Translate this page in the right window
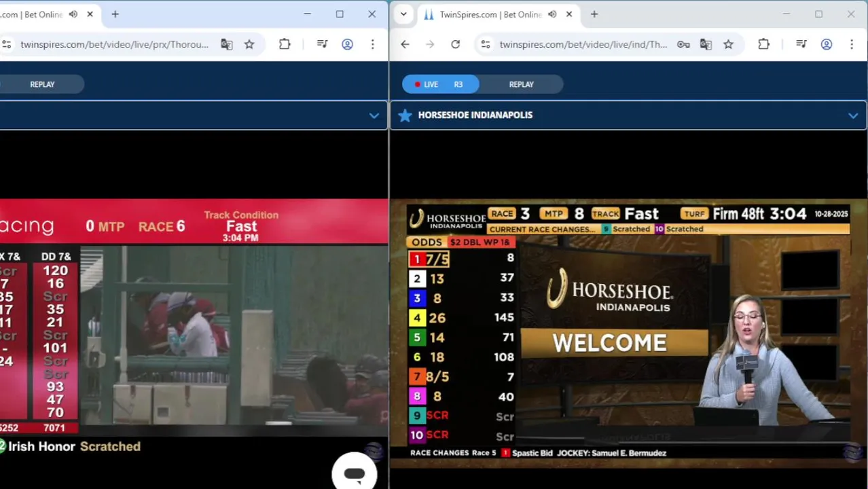 pos(706,44)
